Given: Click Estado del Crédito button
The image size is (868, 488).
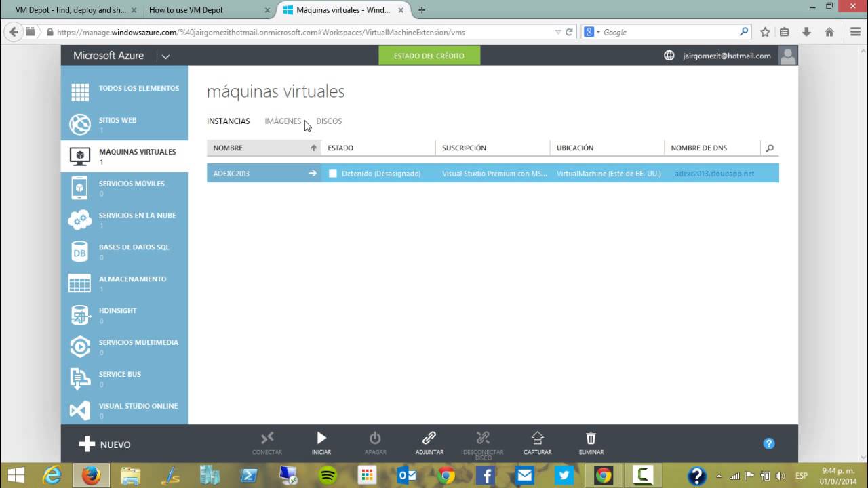Looking at the screenshot, I should 429,56.
